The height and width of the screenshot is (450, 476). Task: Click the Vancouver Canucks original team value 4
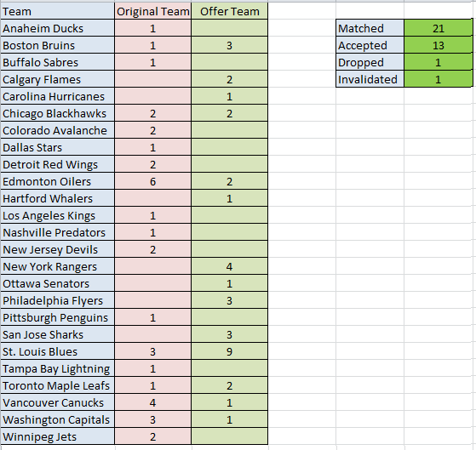click(153, 402)
